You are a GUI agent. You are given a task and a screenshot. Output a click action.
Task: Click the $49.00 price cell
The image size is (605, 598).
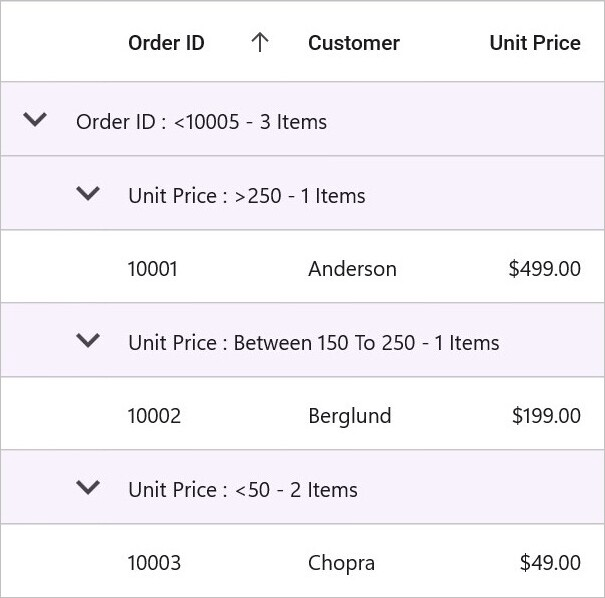(550, 563)
